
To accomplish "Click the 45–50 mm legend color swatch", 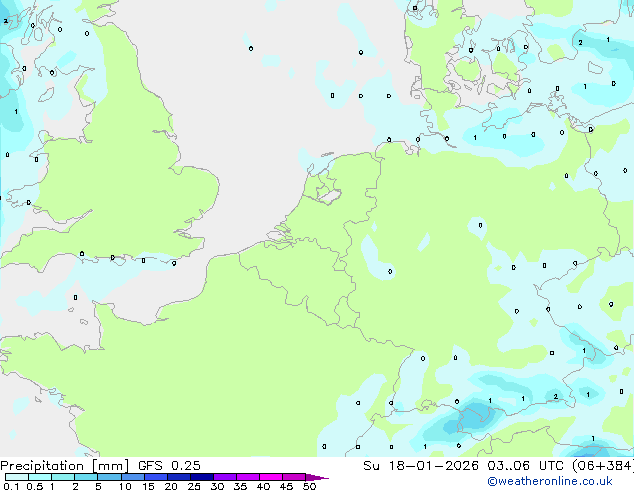I will pyautogui.click(x=294, y=477).
